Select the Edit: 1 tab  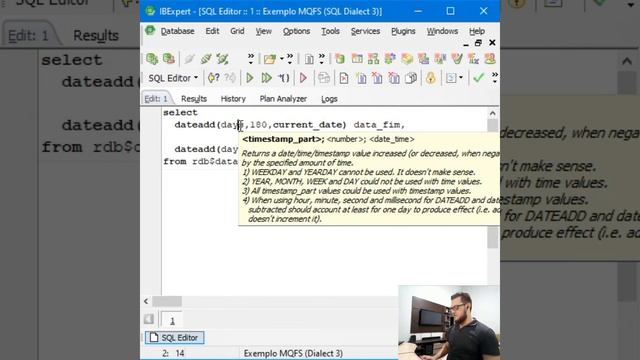pos(156,99)
